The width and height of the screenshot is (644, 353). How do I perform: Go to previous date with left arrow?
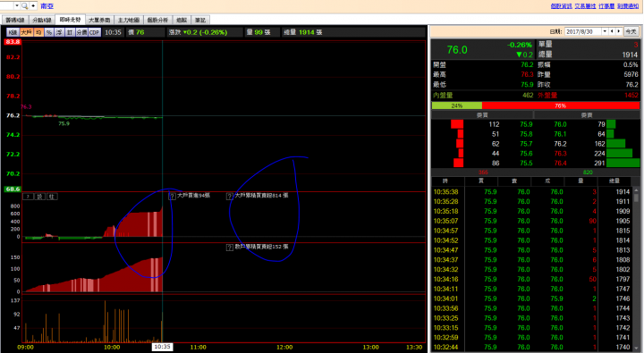tap(612, 31)
